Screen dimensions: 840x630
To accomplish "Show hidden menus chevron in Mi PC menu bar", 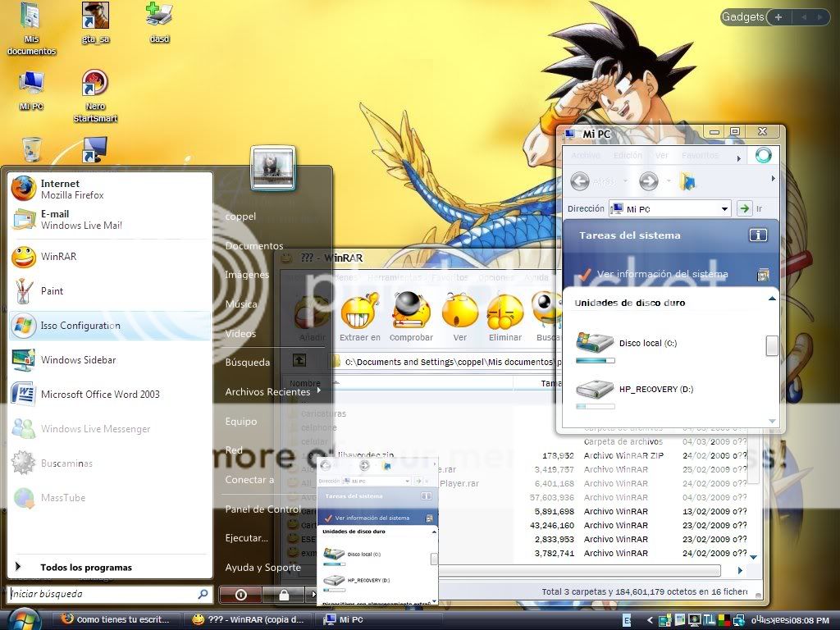I will [739, 158].
